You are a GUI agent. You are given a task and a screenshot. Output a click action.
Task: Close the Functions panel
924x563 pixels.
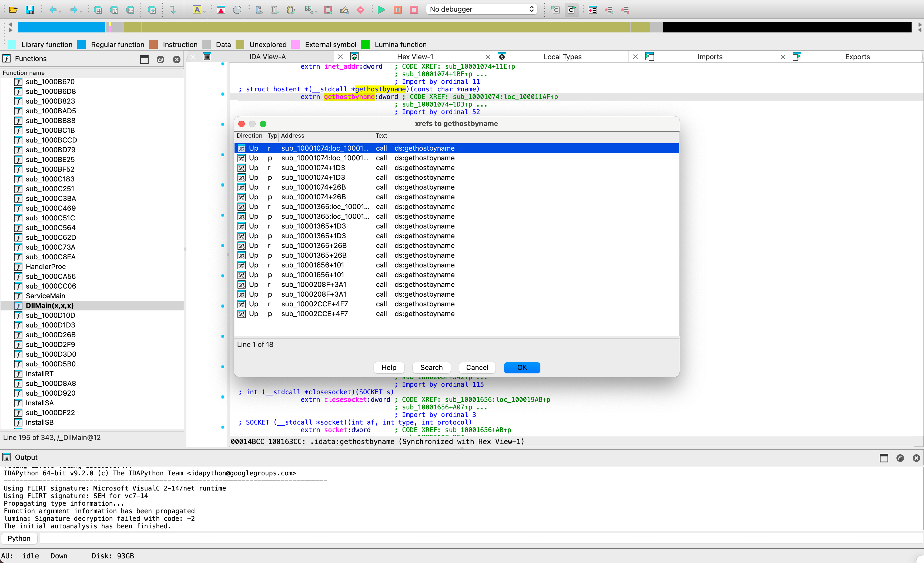[177, 59]
